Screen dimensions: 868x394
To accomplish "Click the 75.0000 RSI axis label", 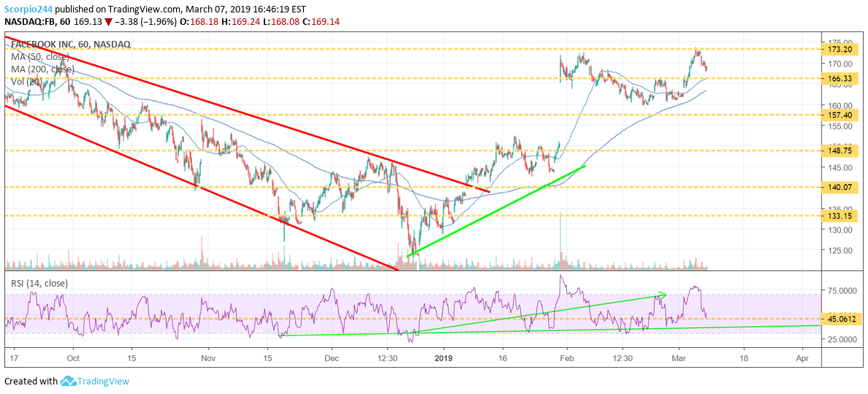I will 842,290.
